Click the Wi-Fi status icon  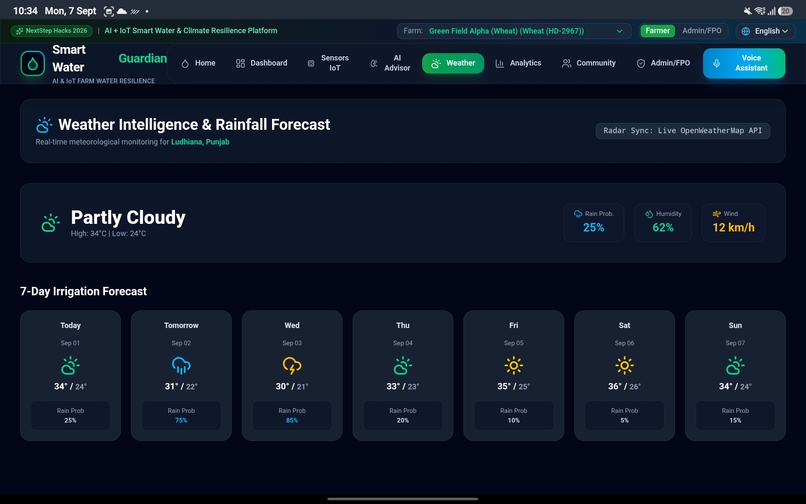(x=760, y=11)
